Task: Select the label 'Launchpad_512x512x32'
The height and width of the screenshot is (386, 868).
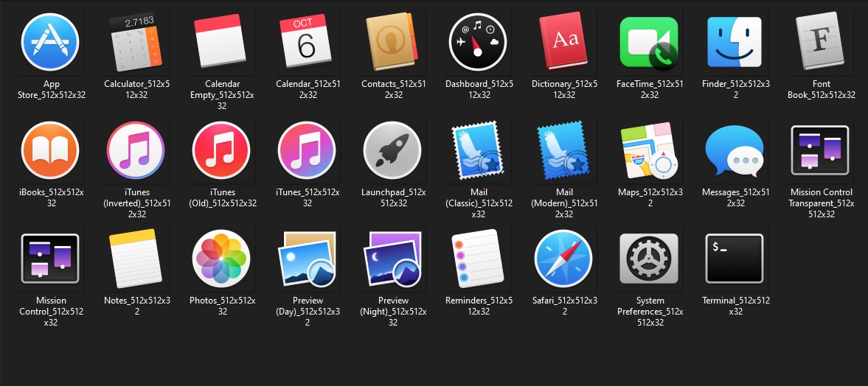Action: tap(394, 198)
